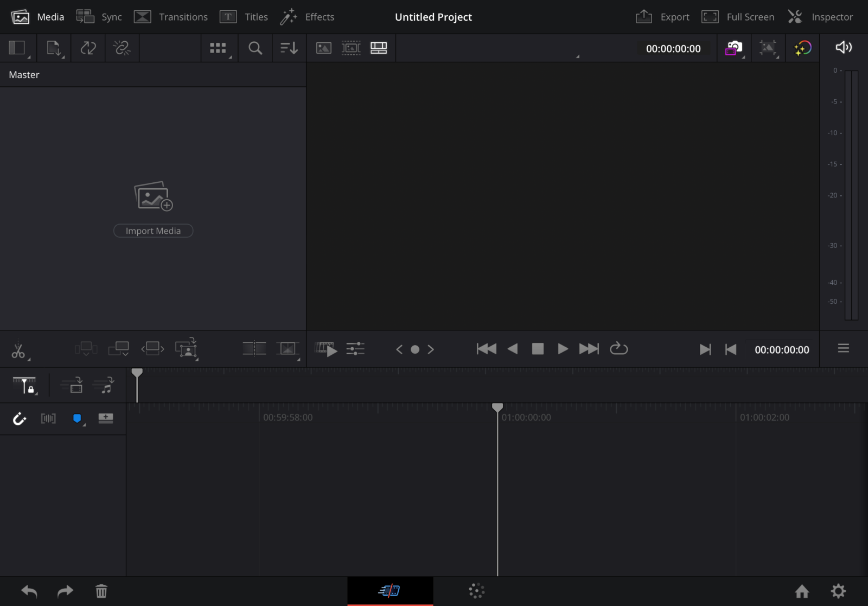Screen dimensions: 868x606
Task: Toggle the audio speaker mute icon
Action: pyautogui.click(x=844, y=48)
